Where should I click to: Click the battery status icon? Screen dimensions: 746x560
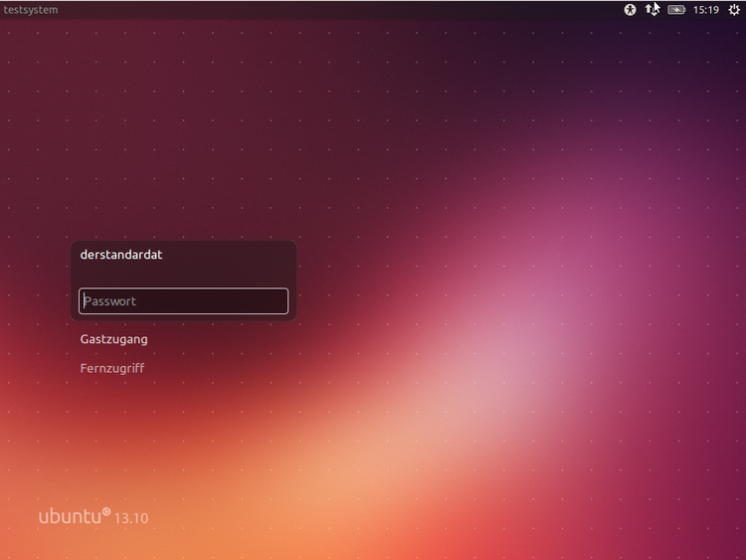(x=676, y=10)
